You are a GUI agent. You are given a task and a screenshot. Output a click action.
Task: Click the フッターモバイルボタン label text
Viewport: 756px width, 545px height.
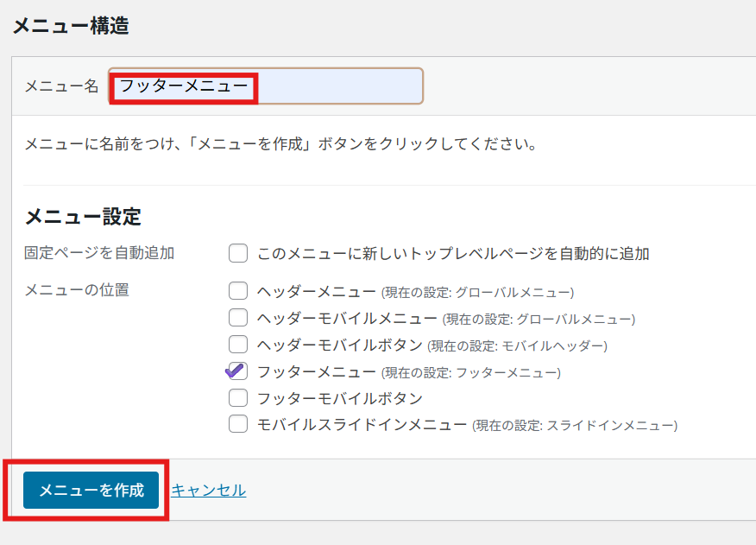(339, 399)
